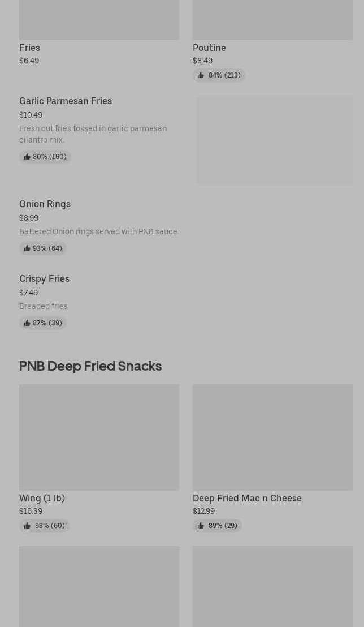Screen dimensions: 364x627
Task: Click the Wing (1 lb) photo
Action: tap(99, 437)
